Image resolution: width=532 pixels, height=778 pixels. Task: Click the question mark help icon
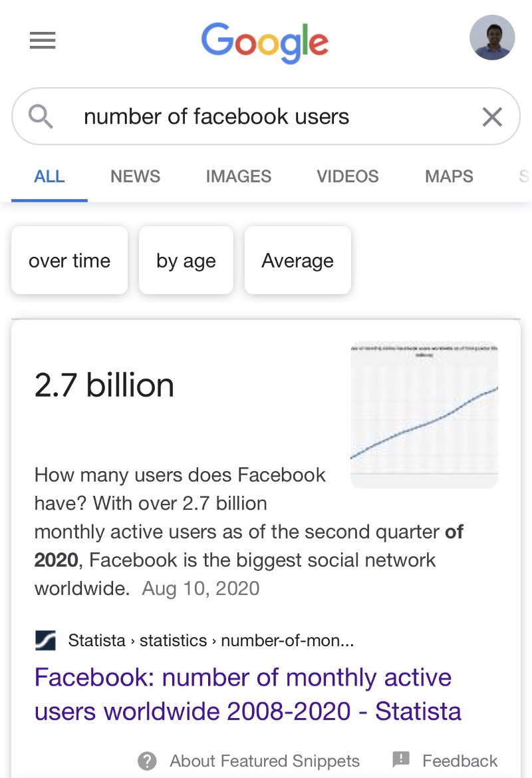[x=147, y=761]
